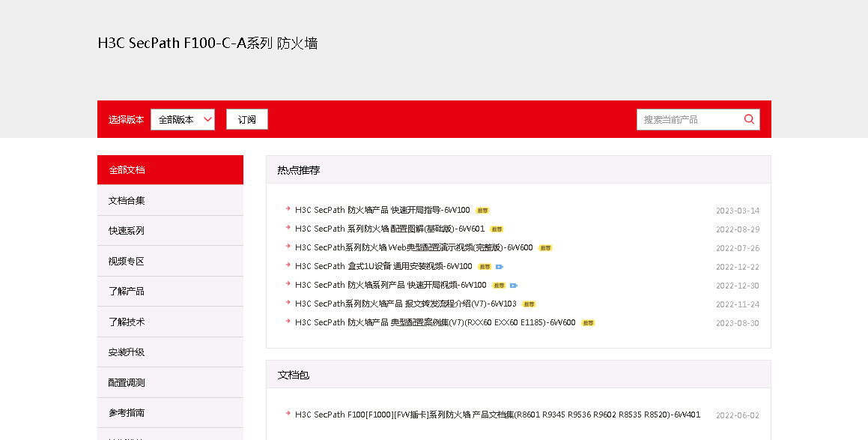The image size is (868, 440).
Task: Click the 2023-08-30 date text
Action: (x=738, y=323)
